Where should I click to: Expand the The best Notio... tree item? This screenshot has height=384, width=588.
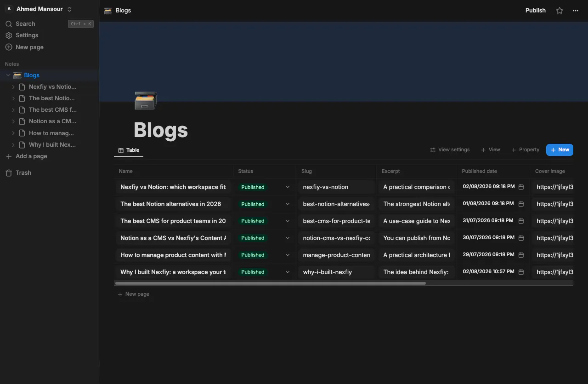point(13,98)
